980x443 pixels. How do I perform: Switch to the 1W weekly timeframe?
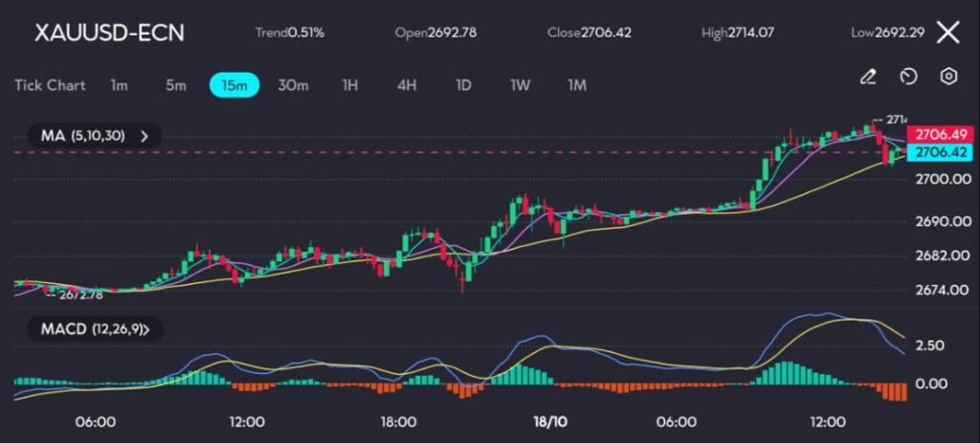tap(520, 85)
